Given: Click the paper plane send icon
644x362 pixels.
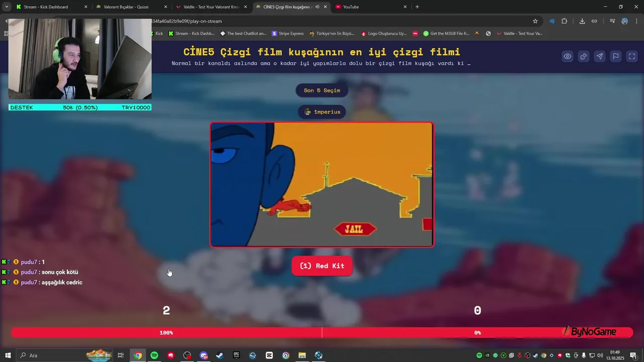Looking at the screenshot, I should [x=600, y=56].
